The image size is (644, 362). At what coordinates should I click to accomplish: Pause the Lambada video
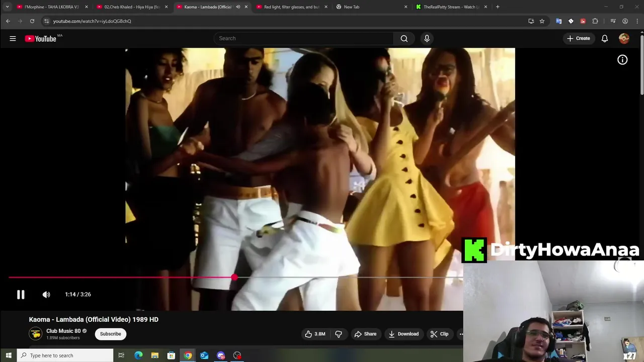point(21,295)
